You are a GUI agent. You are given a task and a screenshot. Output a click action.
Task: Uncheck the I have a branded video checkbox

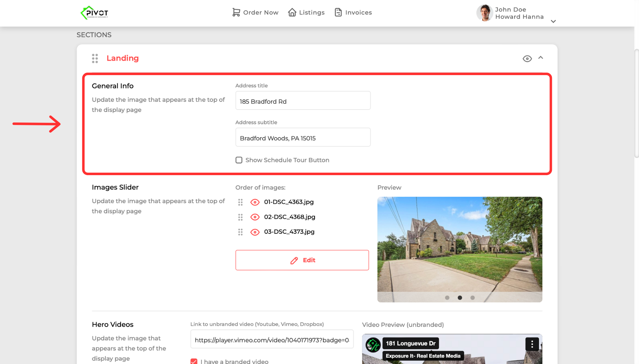[x=194, y=362]
